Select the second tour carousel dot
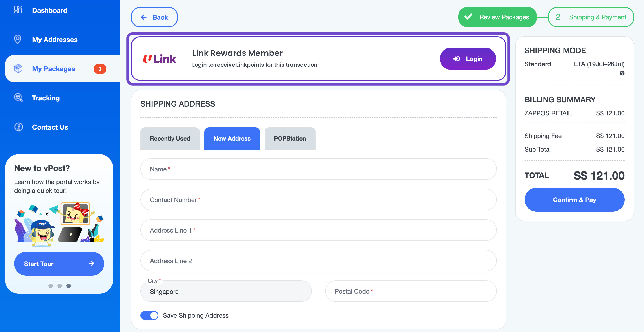Image resolution: width=644 pixels, height=332 pixels. pyautogui.click(x=60, y=286)
